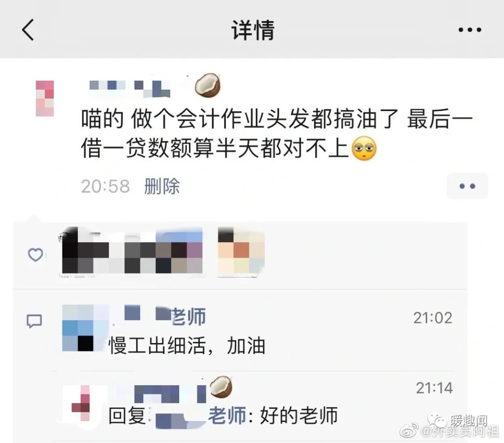Open the three-dot menu in header
The width and height of the screenshot is (504, 443).
click(469, 30)
